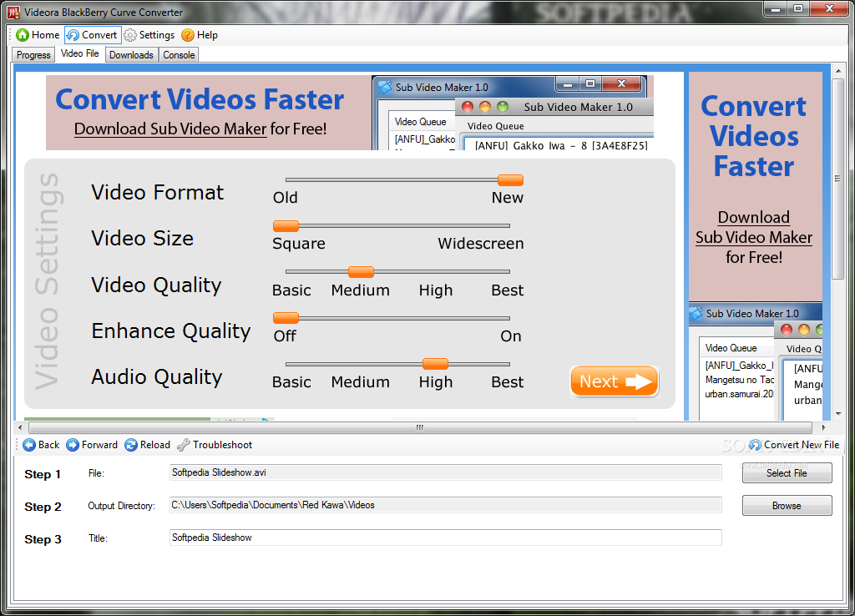Click the vertical scrollbar up arrow

838,70
